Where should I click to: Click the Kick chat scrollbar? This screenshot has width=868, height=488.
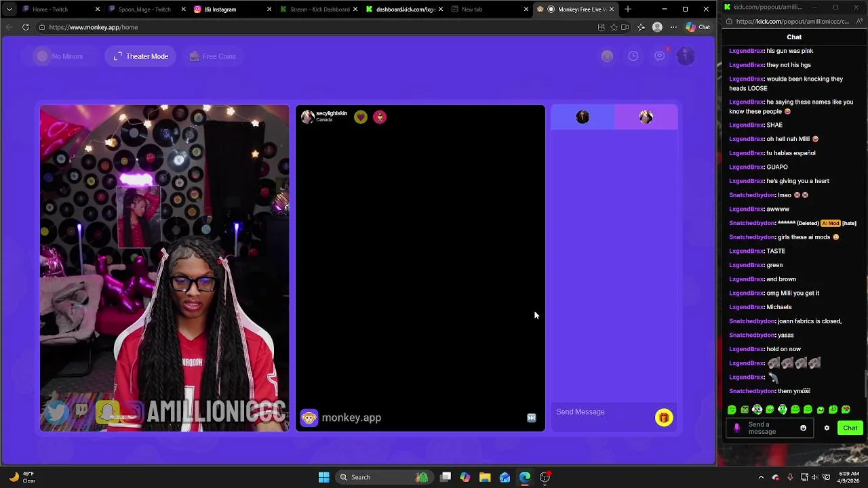(x=865, y=384)
